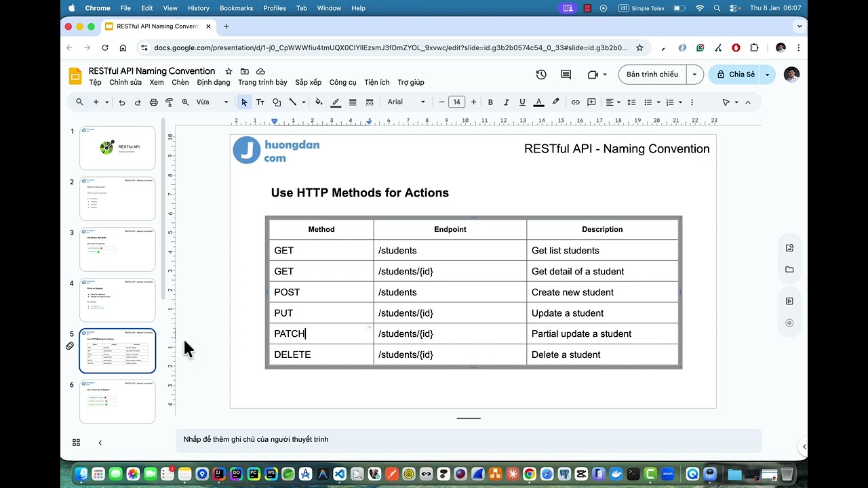The height and width of the screenshot is (488, 868).
Task: Toggle underline formatting
Action: 522,102
